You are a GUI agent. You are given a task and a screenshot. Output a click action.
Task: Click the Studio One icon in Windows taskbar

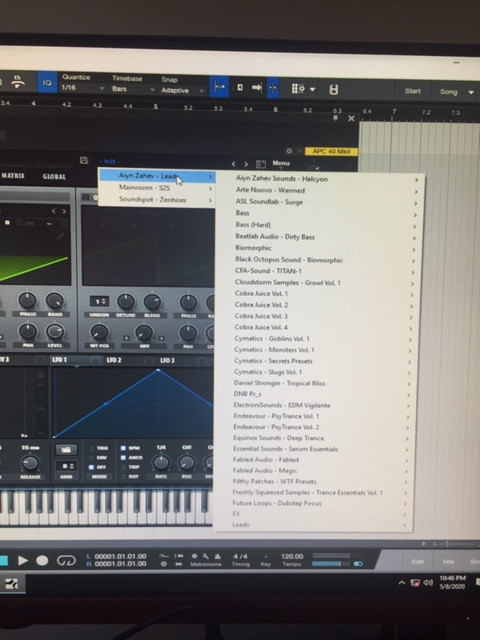point(11,584)
